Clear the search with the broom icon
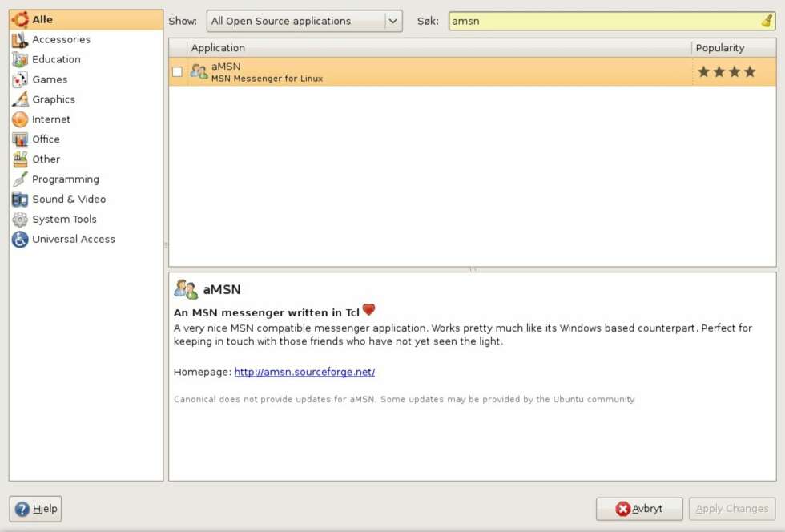785x532 pixels. tap(767, 21)
